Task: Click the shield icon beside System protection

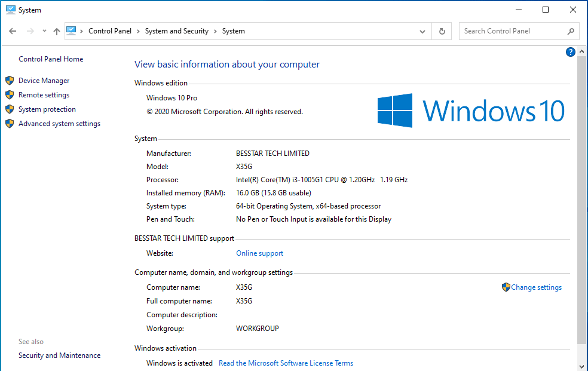Action: click(x=10, y=109)
